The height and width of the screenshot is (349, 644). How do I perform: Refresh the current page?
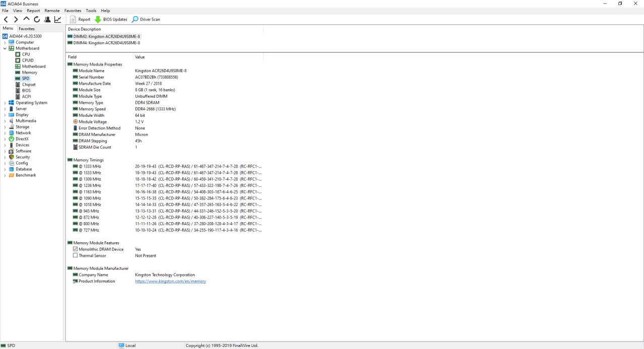point(37,19)
